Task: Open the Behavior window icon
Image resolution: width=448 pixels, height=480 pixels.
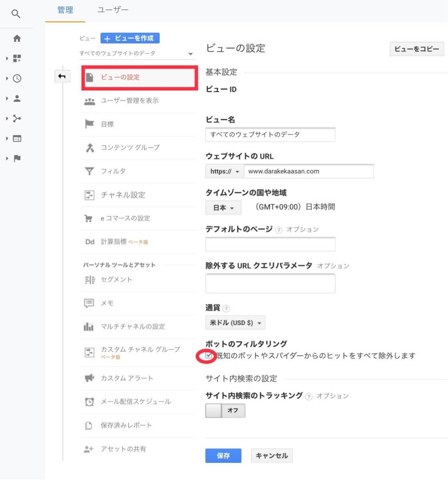Action: point(17,138)
